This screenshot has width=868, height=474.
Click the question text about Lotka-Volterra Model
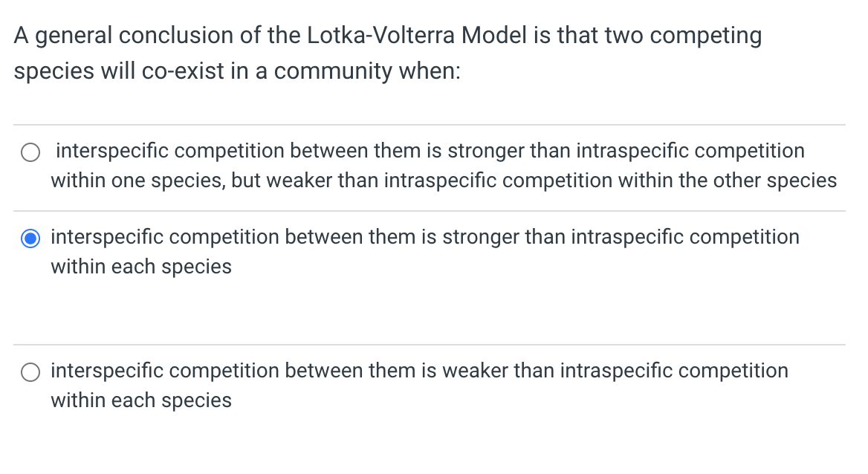point(386,52)
